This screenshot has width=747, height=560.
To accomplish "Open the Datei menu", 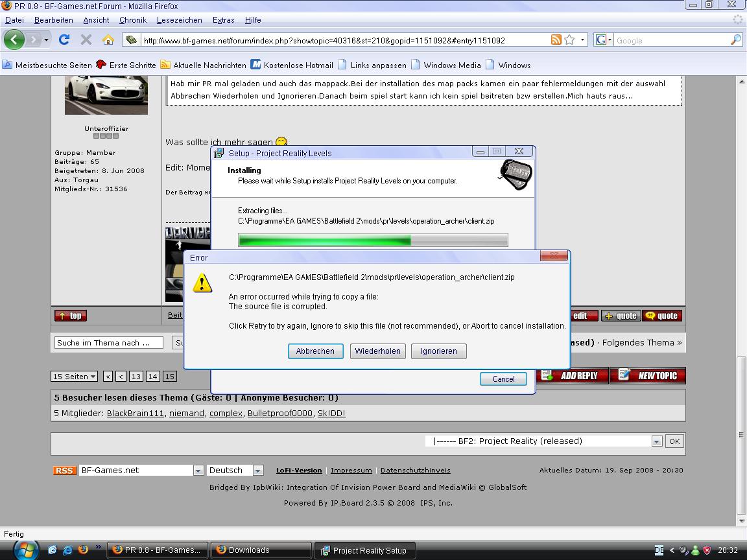I will [14, 20].
